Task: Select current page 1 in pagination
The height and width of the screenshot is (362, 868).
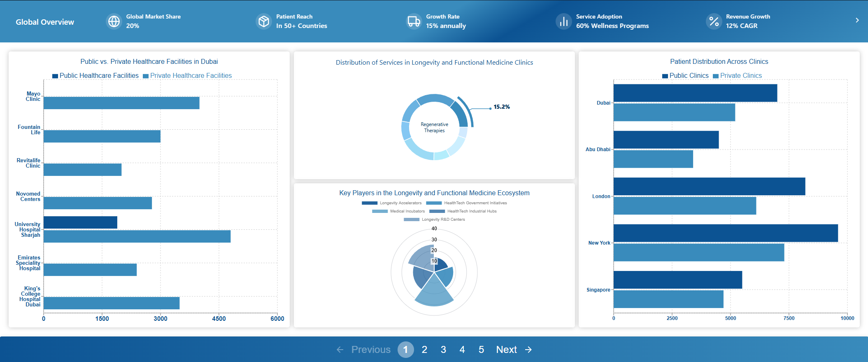Action: 405,350
